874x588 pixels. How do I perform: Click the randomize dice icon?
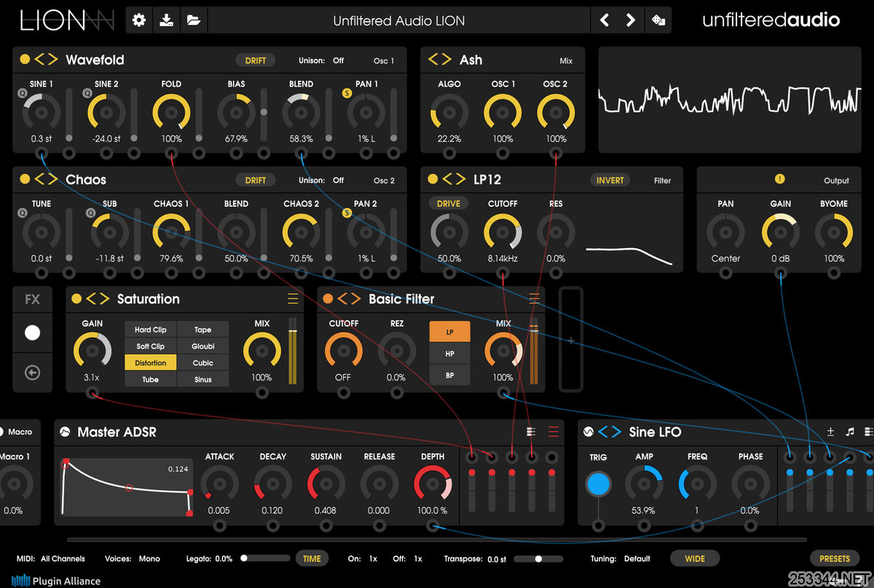pyautogui.click(x=658, y=20)
